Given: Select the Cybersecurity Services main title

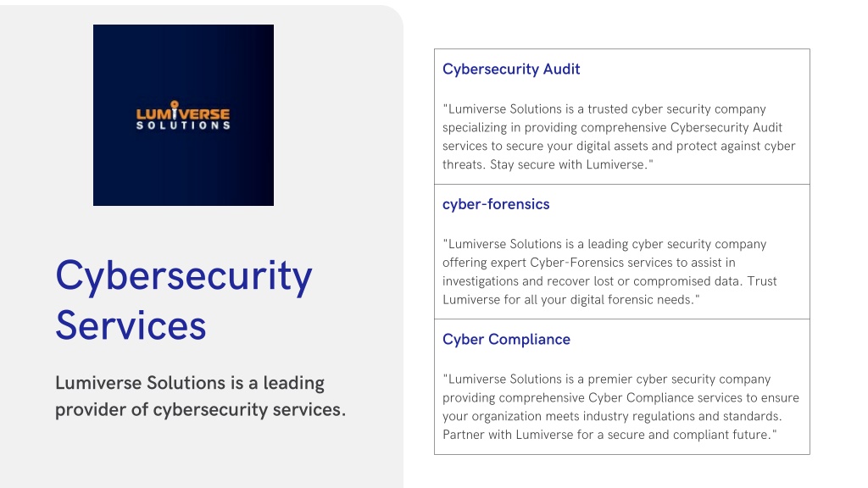Looking at the screenshot, I should [x=184, y=300].
